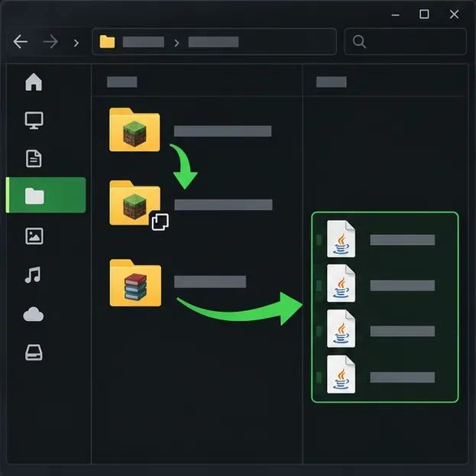Go back with the left arrow
Screen dimensions: 476x476
pos(21,41)
